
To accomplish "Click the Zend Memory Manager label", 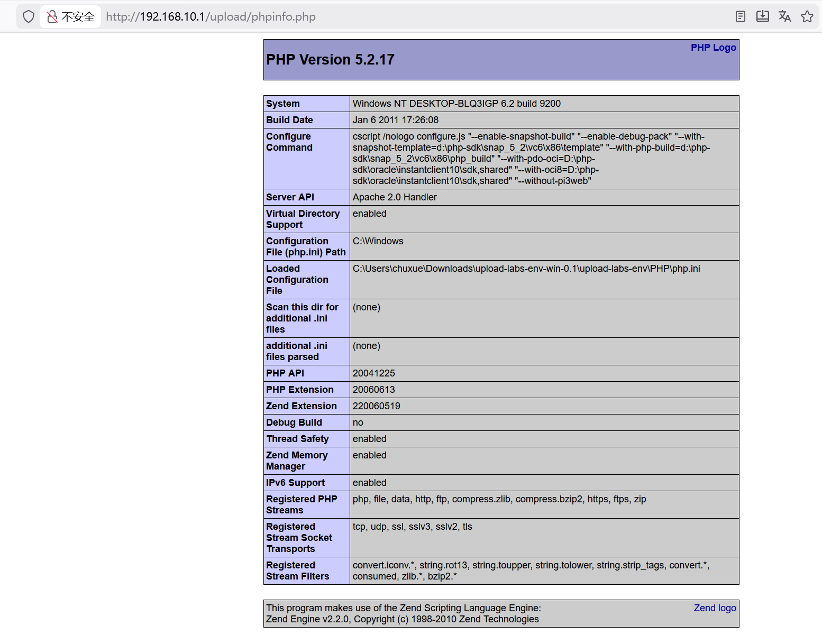I will (x=297, y=461).
